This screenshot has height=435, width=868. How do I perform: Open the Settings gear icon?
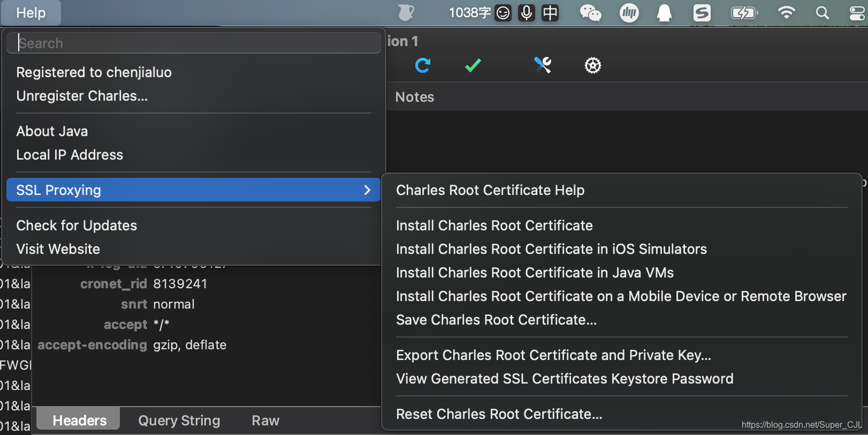coord(593,65)
